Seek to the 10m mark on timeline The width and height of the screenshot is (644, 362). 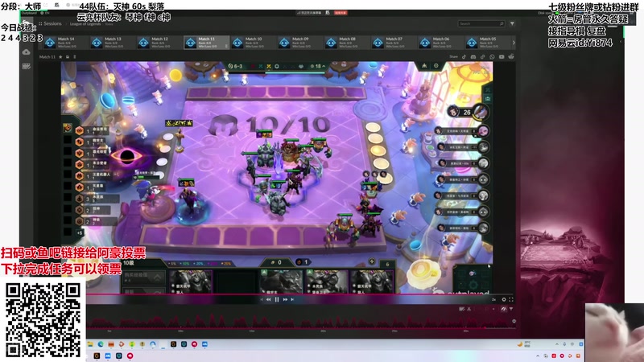click(x=180, y=331)
